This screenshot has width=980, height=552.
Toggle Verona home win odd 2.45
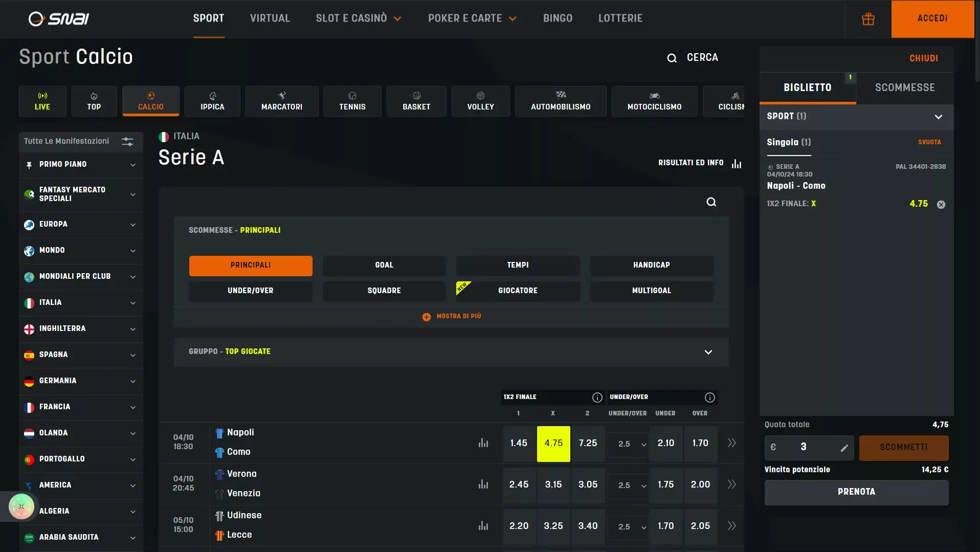[519, 484]
